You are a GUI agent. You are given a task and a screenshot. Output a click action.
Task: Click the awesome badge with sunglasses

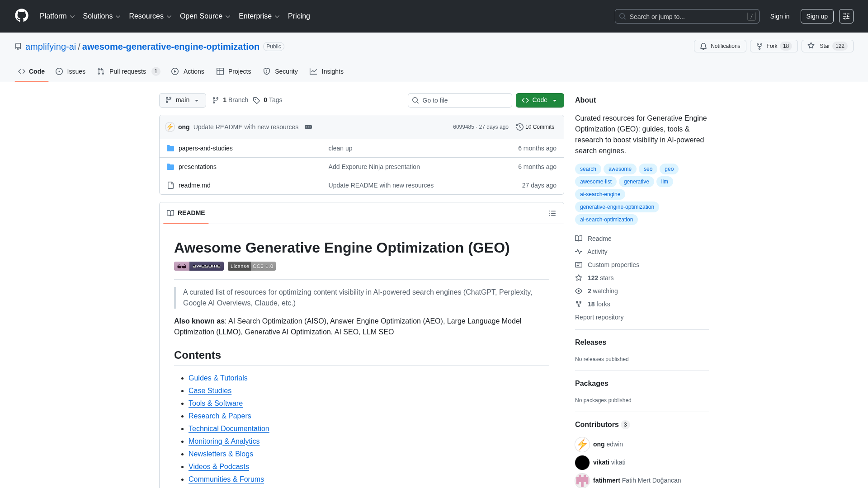coord(199,266)
